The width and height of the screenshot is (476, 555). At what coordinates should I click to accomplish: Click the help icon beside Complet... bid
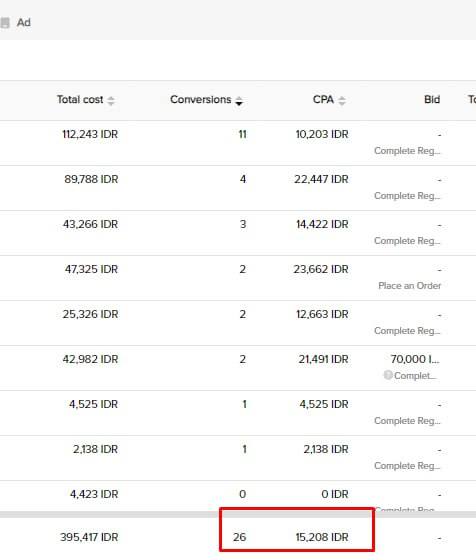[388, 375]
